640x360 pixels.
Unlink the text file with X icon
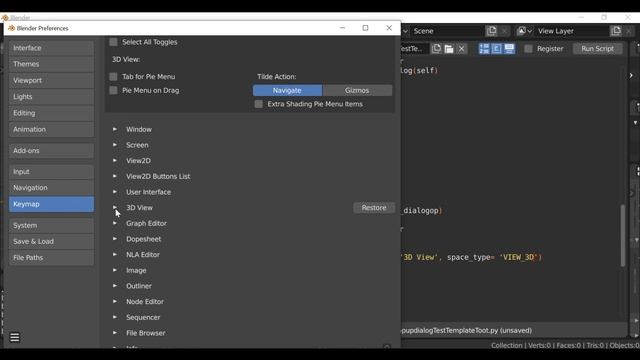(x=462, y=49)
